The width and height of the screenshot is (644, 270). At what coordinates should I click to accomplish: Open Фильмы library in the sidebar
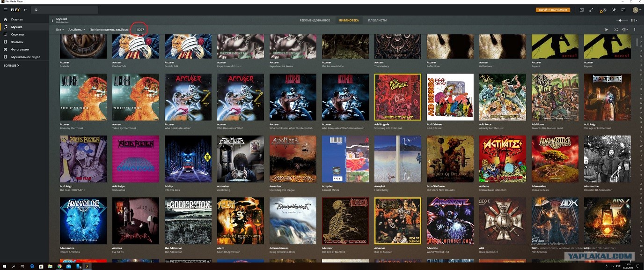click(x=24, y=42)
